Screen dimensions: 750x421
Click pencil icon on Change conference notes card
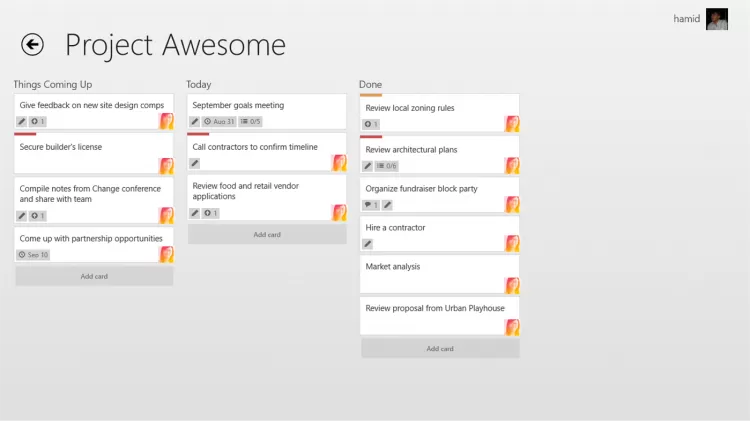click(22, 216)
